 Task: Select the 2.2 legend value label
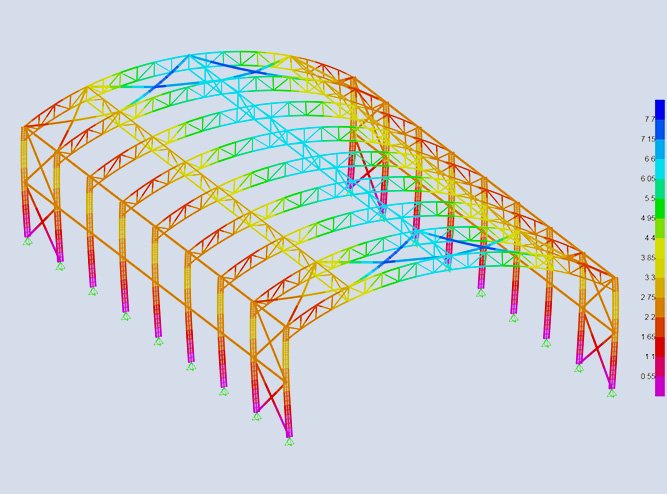pos(649,317)
